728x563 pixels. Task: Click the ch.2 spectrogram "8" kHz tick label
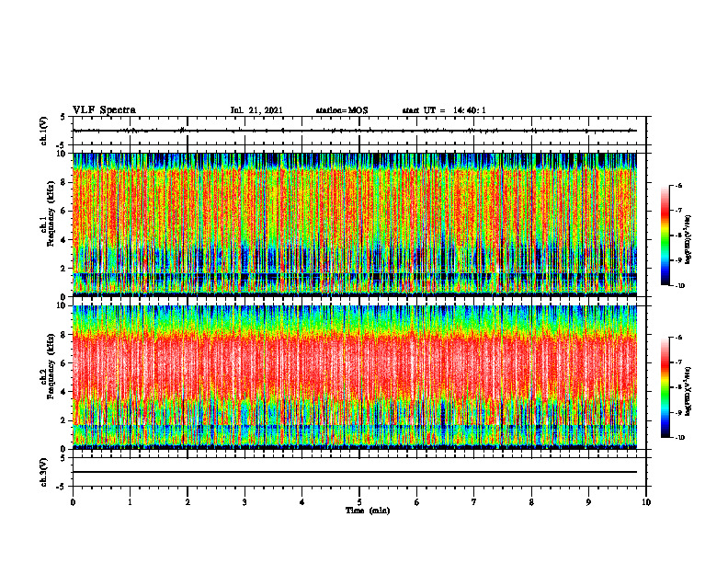pyautogui.click(x=64, y=335)
